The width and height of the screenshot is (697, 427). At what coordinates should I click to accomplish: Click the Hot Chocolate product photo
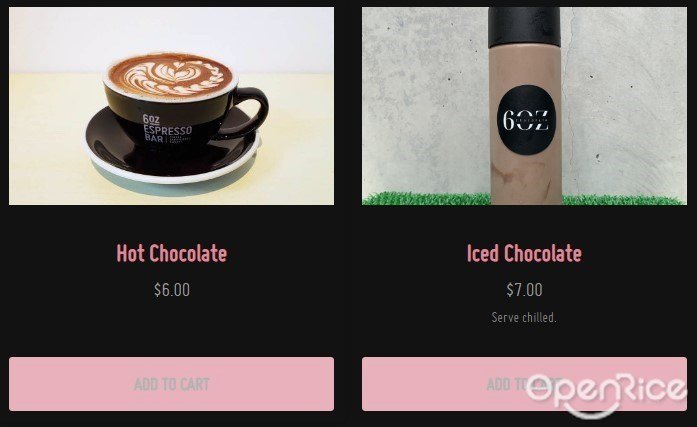point(171,106)
